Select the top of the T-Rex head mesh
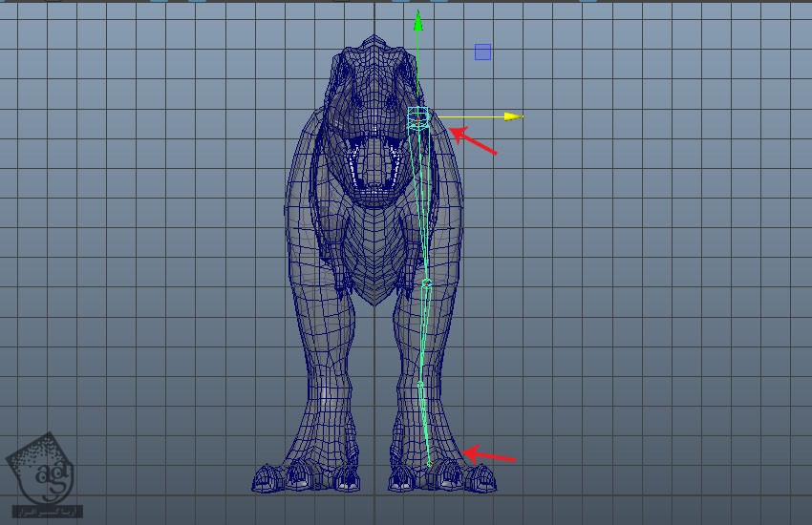Viewport: 812px width, 525px height. (372, 48)
